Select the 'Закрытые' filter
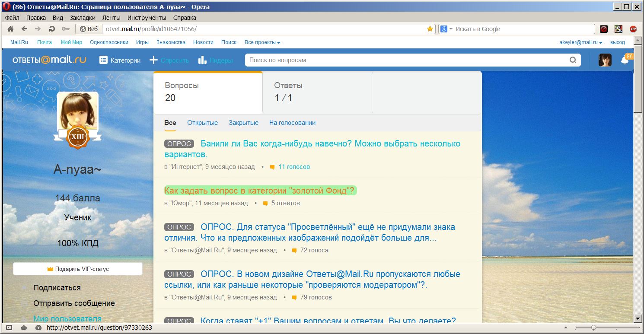This screenshot has height=334, width=644. click(x=243, y=123)
